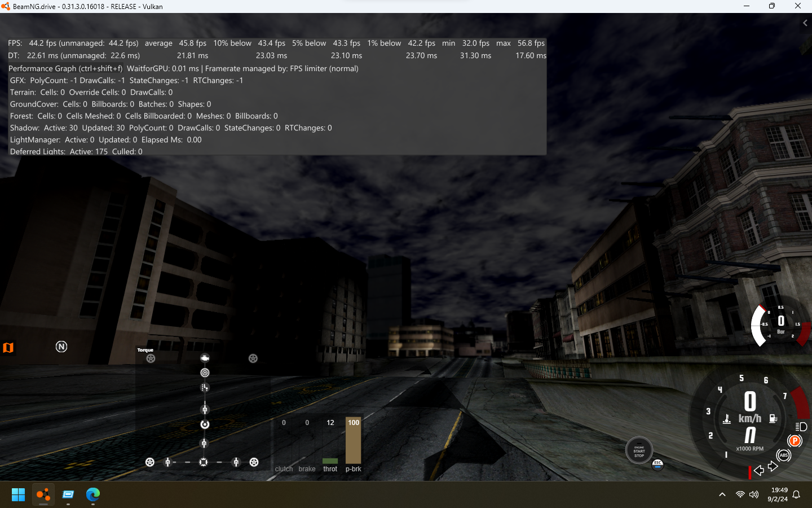Toggle the orange parking brake indicator

pos(795,440)
